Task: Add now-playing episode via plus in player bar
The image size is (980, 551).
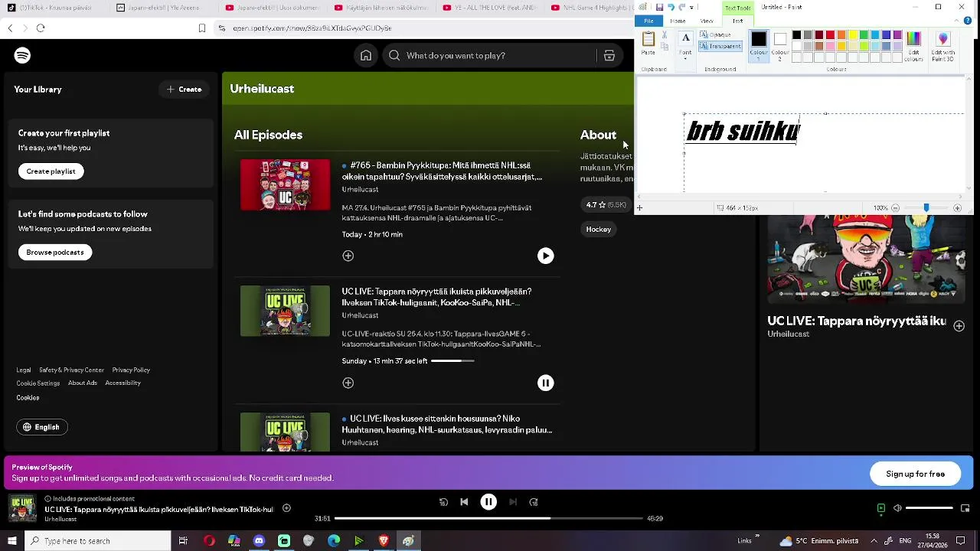Action: 286,508
